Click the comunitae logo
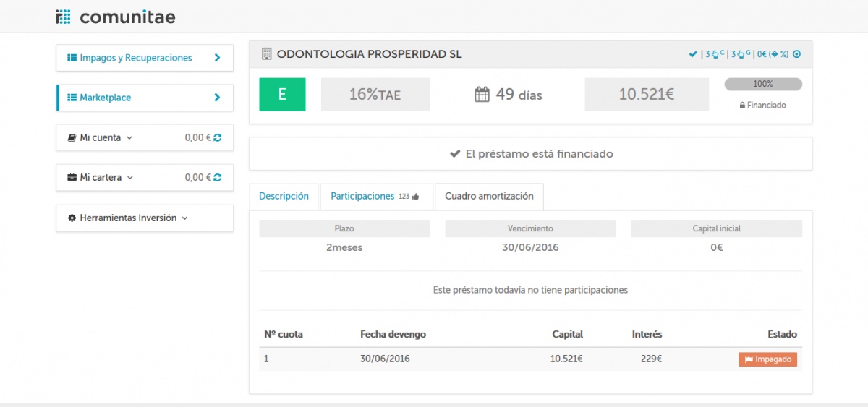The width and height of the screenshot is (868, 407). click(x=116, y=17)
